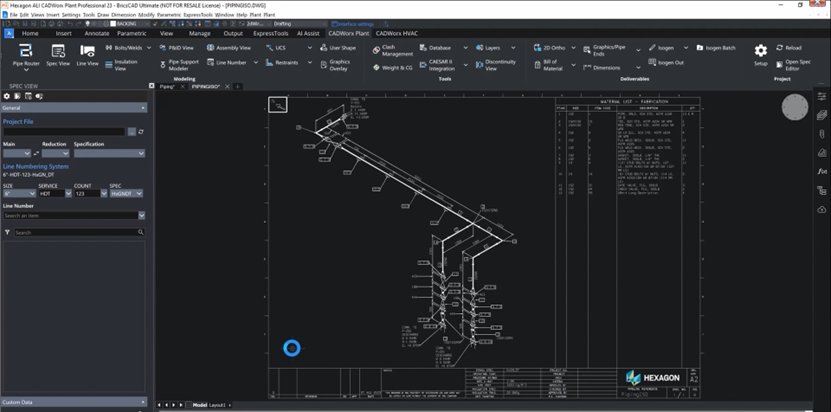Click the Bill of Material tool
This screenshot has width=831, height=412.
click(x=548, y=65)
